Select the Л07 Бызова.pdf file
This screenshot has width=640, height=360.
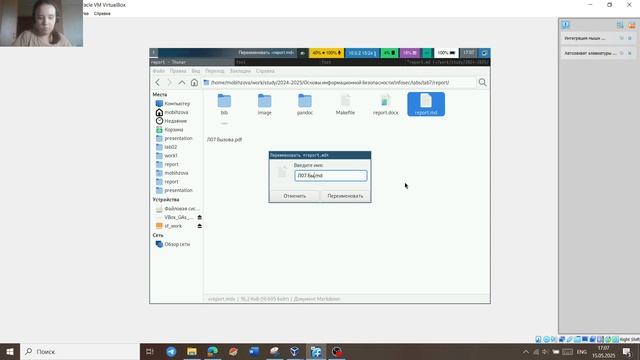(224, 139)
